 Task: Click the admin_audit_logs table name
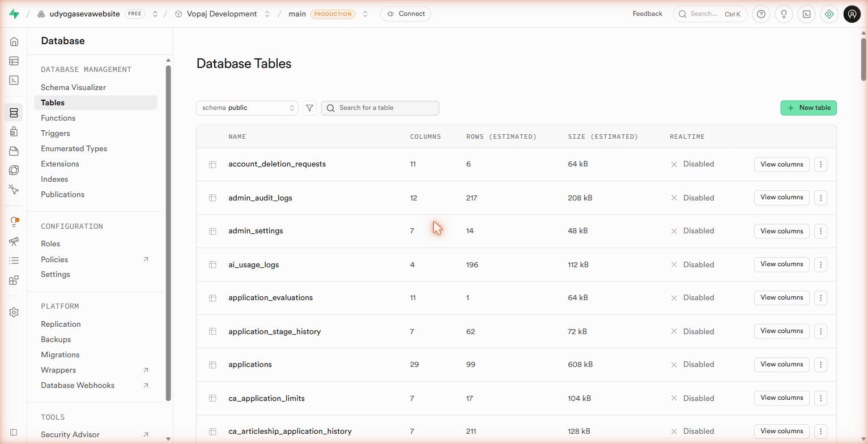260,198
